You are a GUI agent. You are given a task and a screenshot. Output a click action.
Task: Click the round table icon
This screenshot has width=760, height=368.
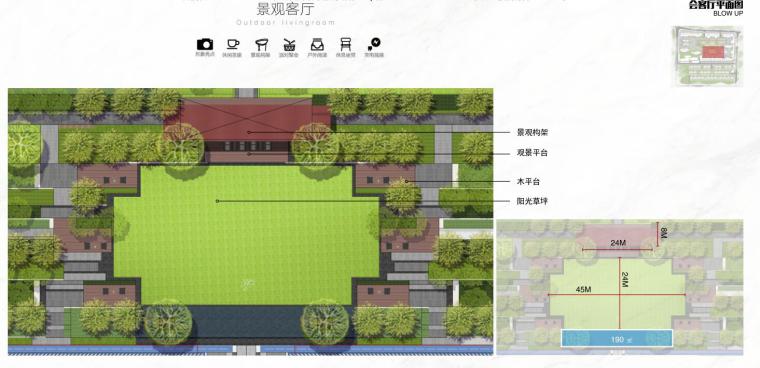261,45
